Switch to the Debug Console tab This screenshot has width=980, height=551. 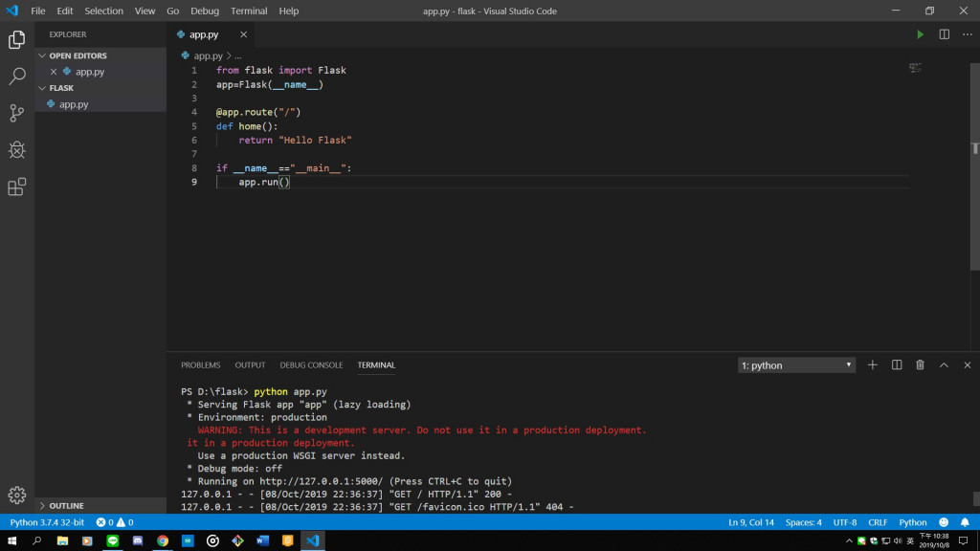pyautogui.click(x=311, y=364)
